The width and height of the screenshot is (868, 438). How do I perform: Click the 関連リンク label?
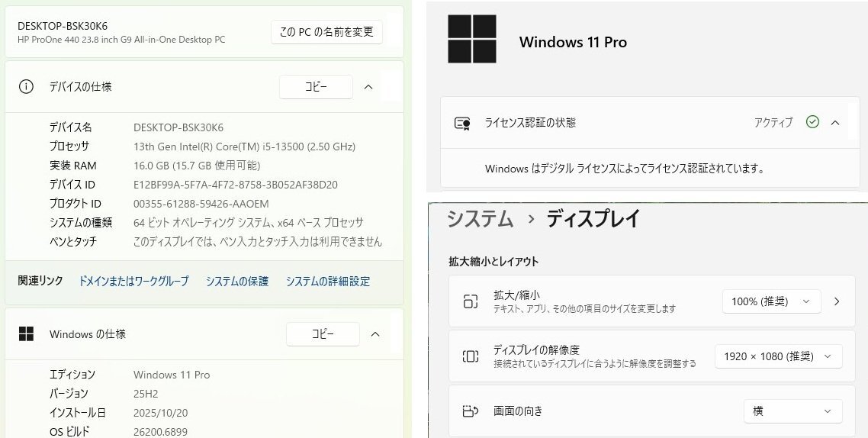40,281
